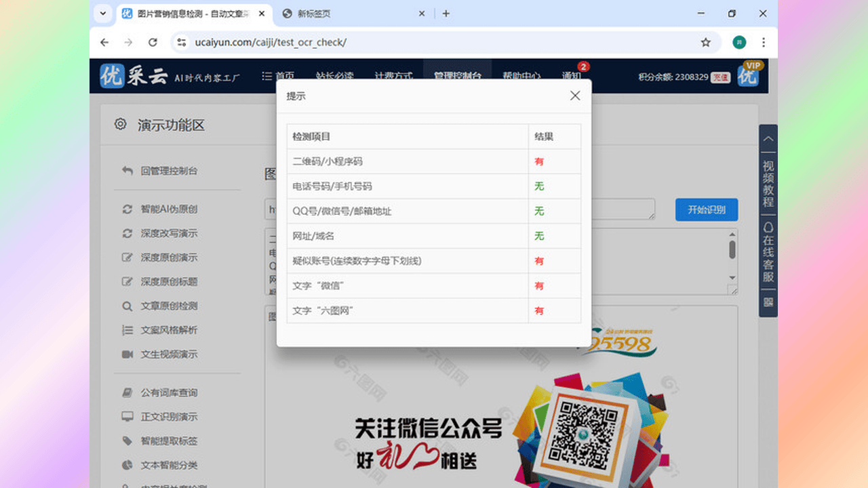Image resolution: width=868 pixels, height=488 pixels.
Task: Select the 智能AI伪原创 refresh icon in sidebar
Action: tap(127, 209)
